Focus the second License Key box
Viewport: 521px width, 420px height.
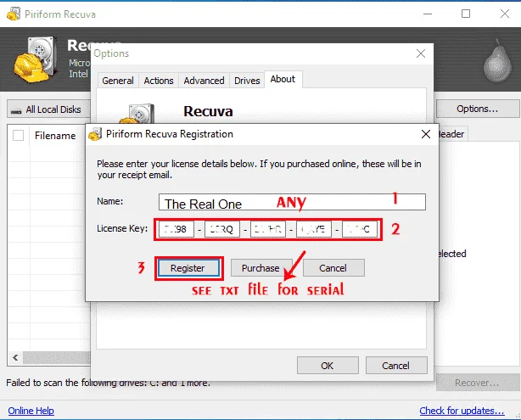point(222,229)
